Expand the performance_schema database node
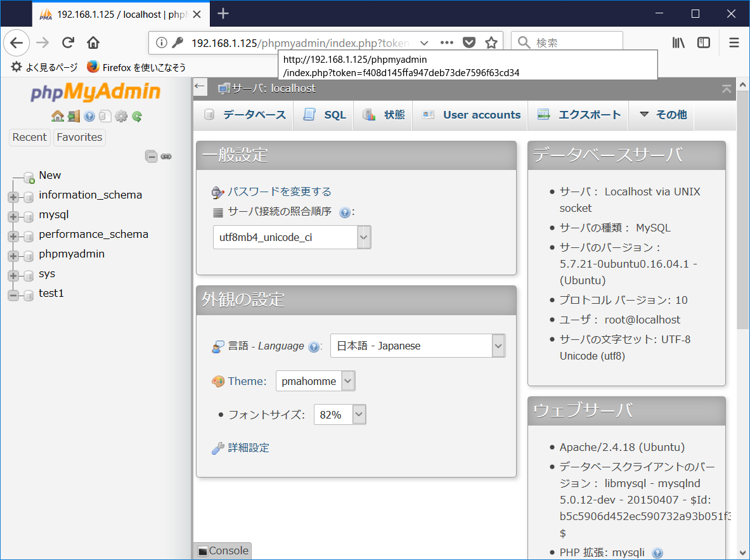 (x=13, y=236)
